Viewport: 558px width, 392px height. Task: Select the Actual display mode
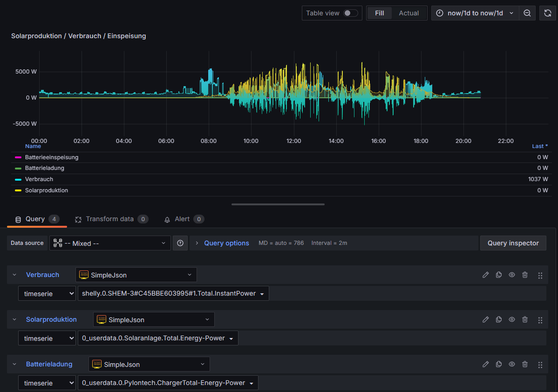(408, 13)
